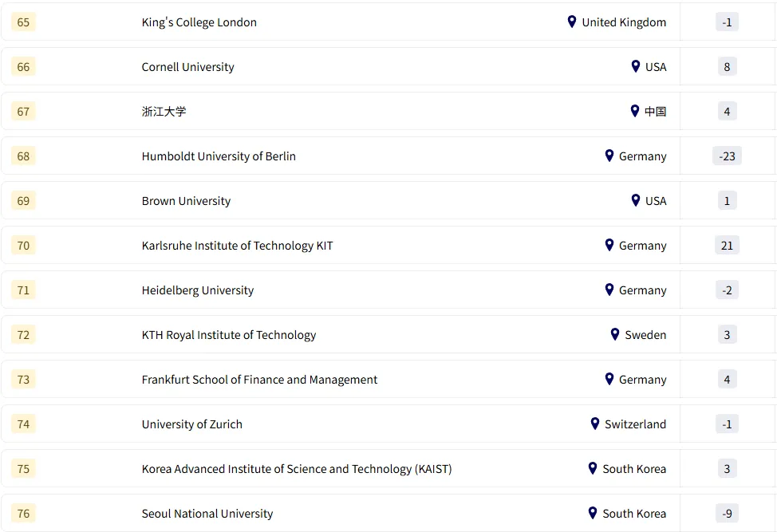Open Karlsruhe Institute of Technology KIT entry
777x532 pixels.
[x=237, y=246]
